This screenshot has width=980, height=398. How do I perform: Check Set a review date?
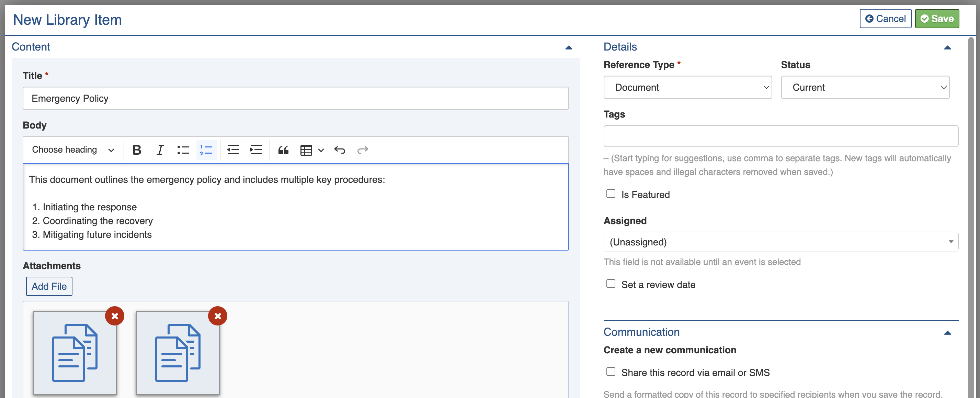pyautogui.click(x=611, y=284)
